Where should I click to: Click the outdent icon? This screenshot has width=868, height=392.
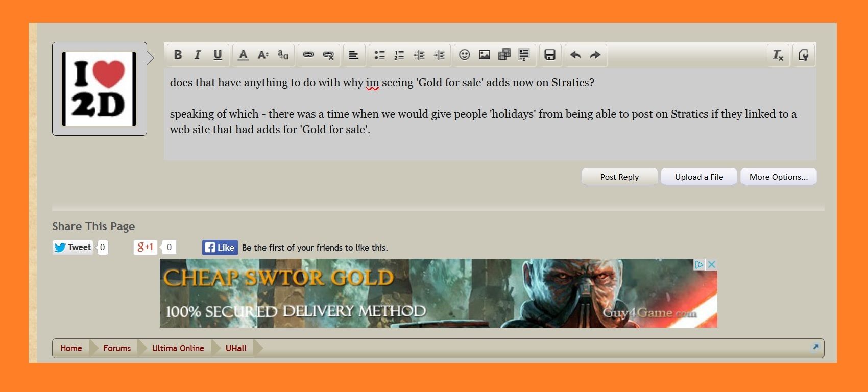419,55
